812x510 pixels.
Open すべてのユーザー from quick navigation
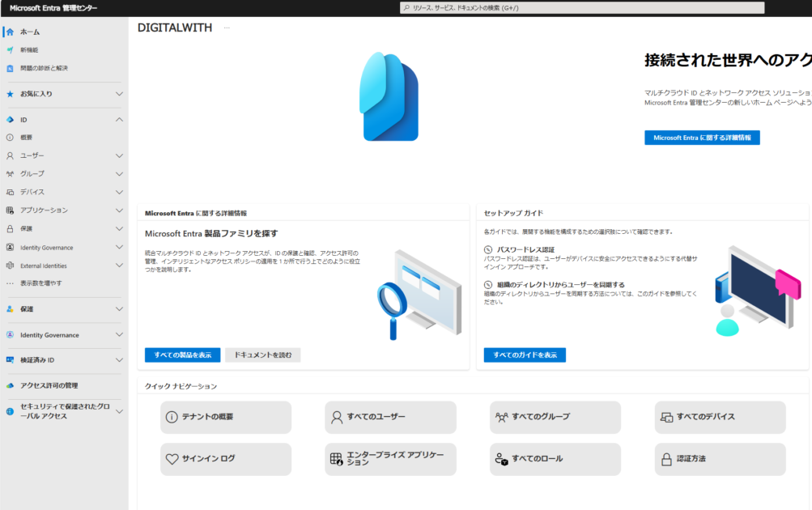click(390, 417)
